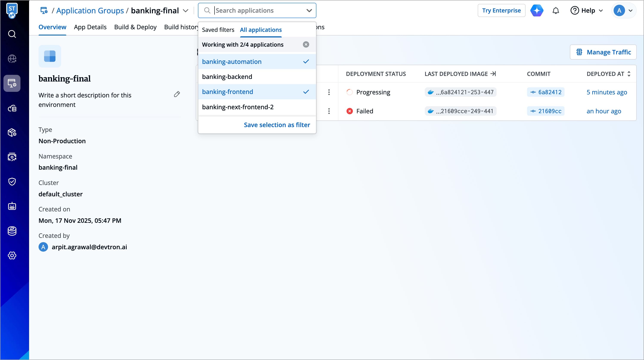Image resolution: width=644 pixels, height=360 pixels.
Task: Collapse the Search applications dropdown chevron
Action: 309,11
